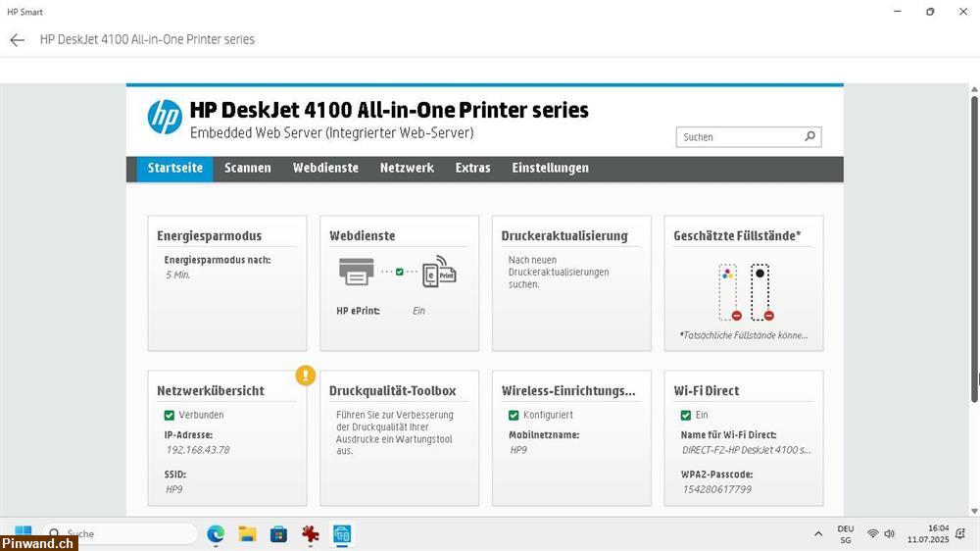The width and height of the screenshot is (980, 551).
Task: Focus the Suchen search field
Action: tap(748, 137)
